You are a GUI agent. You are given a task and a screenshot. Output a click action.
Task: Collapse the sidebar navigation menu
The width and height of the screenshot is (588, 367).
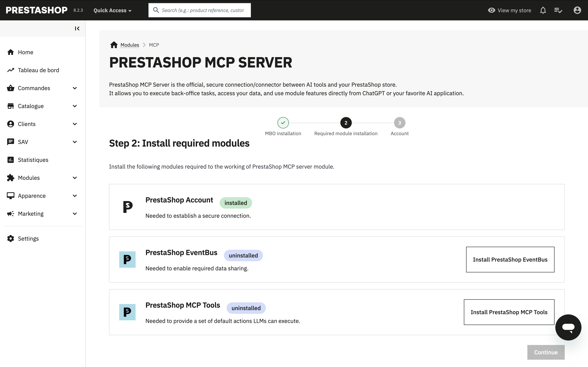[77, 29]
